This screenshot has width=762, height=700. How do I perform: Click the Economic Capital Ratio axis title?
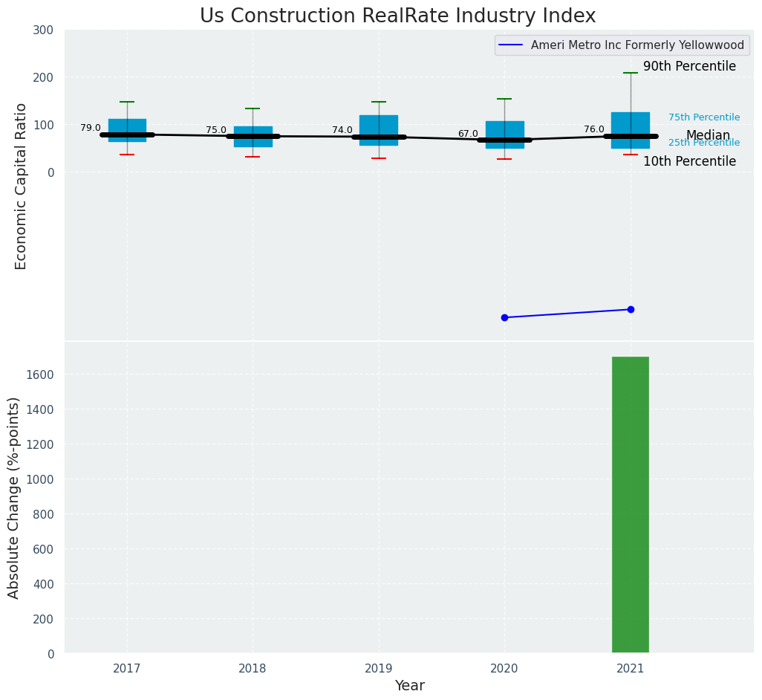[21, 186]
